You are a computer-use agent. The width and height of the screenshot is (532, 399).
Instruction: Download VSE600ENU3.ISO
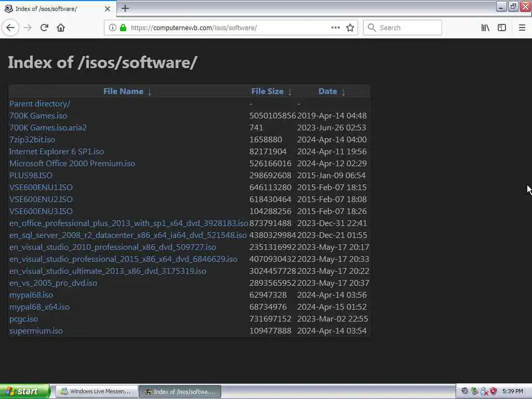click(41, 211)
